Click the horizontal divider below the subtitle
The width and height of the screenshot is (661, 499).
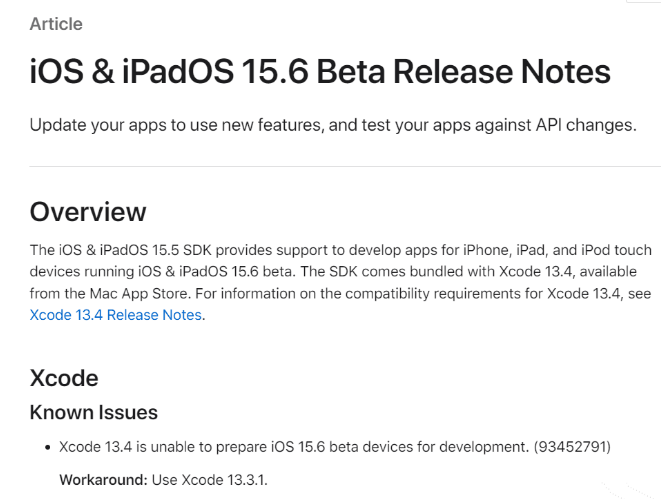(x=345, y=166)
